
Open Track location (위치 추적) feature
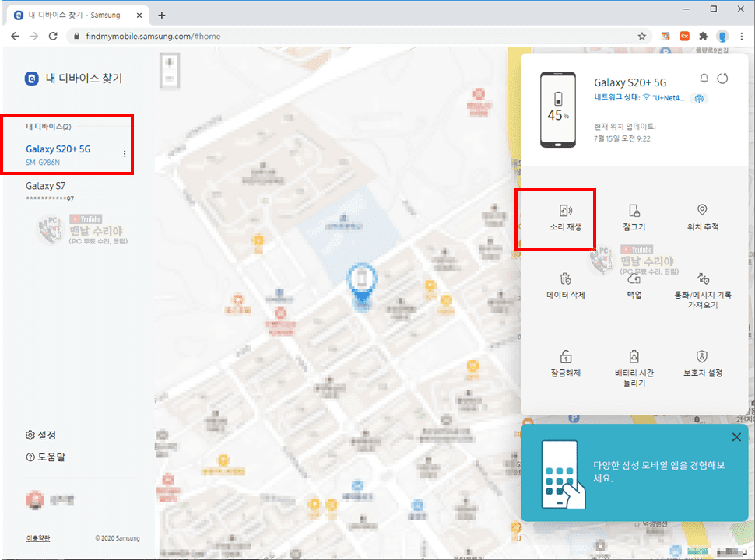[703, 218]
